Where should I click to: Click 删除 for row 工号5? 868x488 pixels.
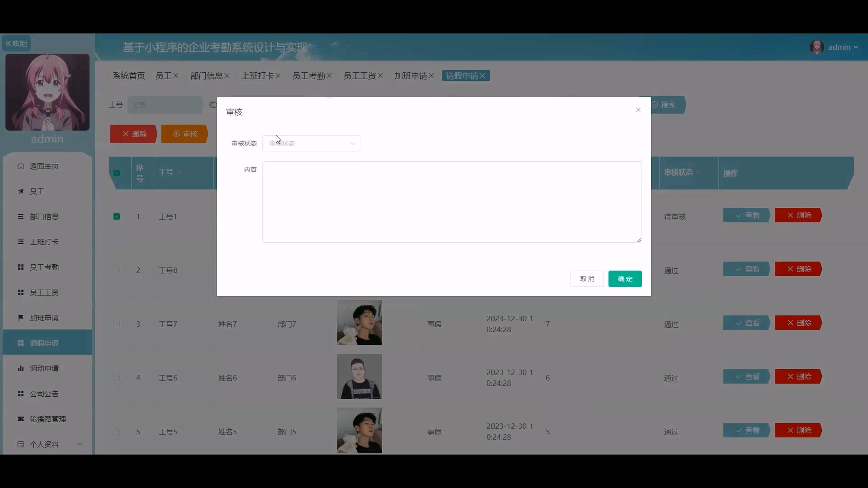798,430
